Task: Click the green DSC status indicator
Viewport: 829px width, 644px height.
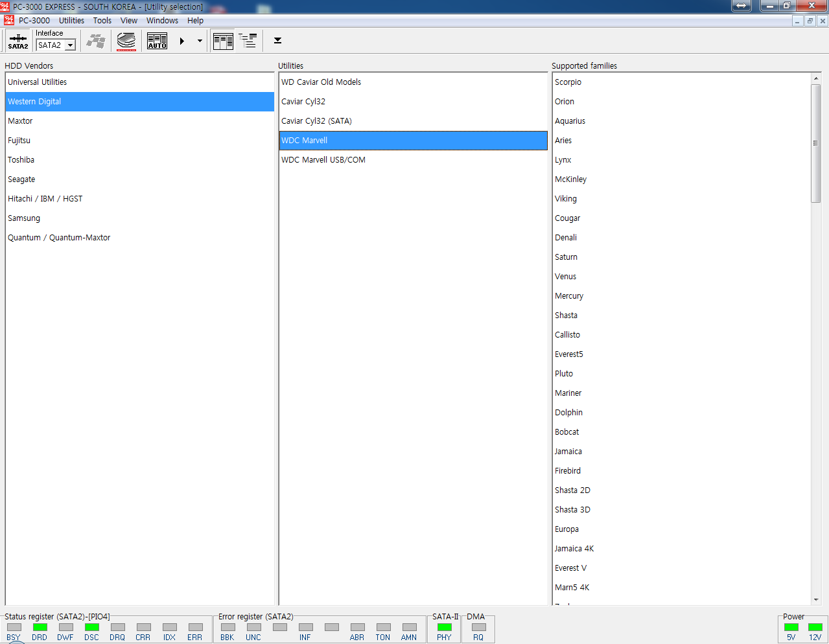Action: [91, 627]
